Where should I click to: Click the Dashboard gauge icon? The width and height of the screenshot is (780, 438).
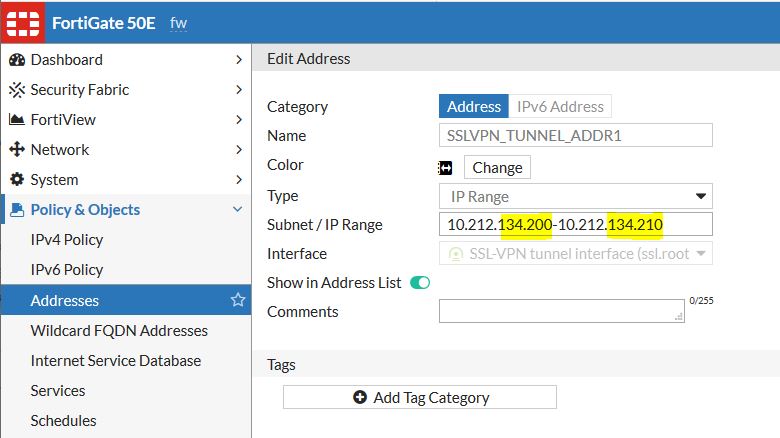tap(17, 60)
